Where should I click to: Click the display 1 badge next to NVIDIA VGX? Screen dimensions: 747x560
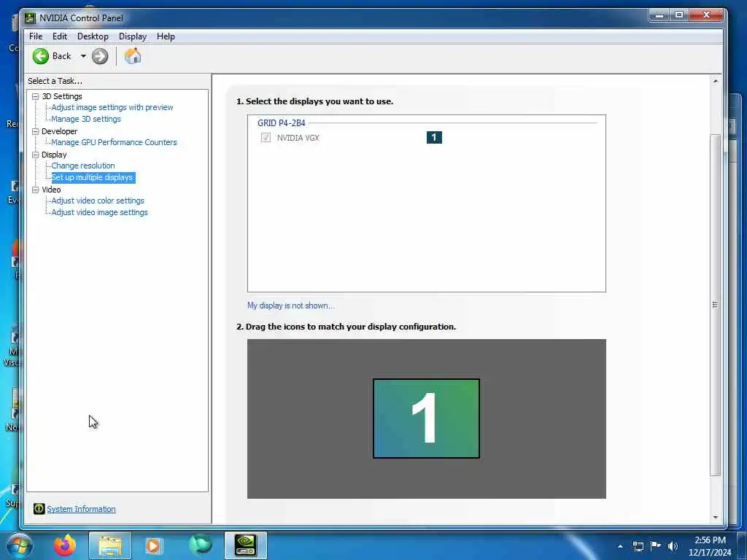[434, 138]
